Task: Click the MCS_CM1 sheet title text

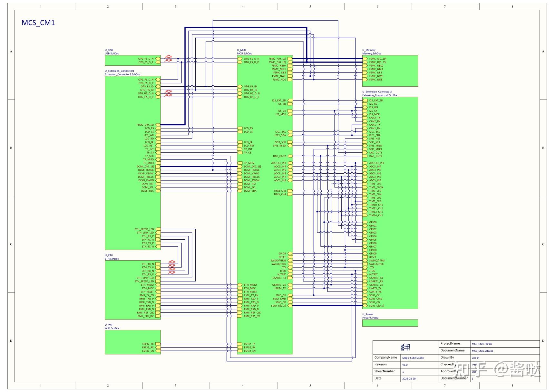Action: click(38, 23)
